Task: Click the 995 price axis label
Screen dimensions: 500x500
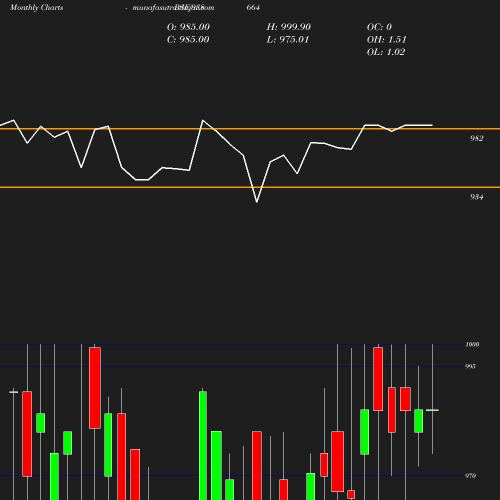Action: 470,366
